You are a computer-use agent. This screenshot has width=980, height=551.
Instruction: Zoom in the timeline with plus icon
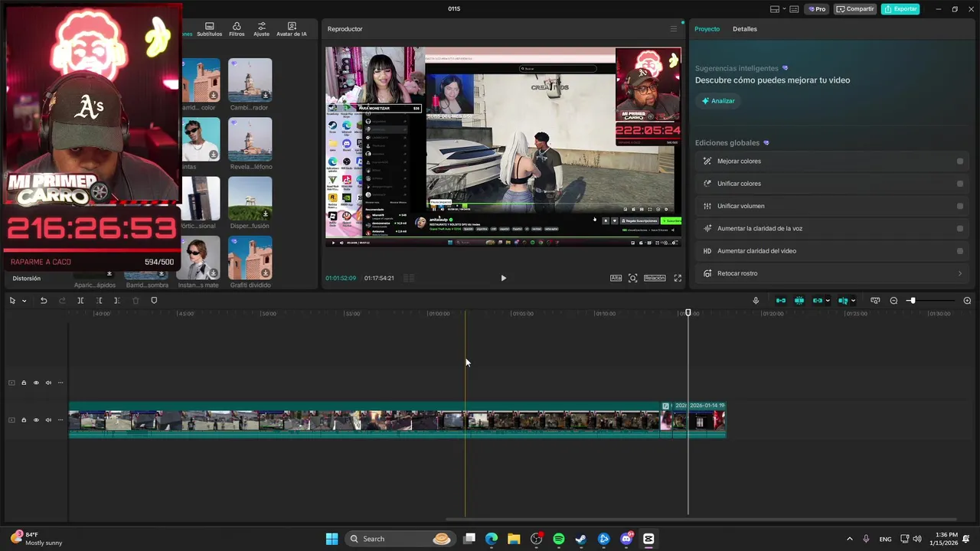(x=967, y=301)
